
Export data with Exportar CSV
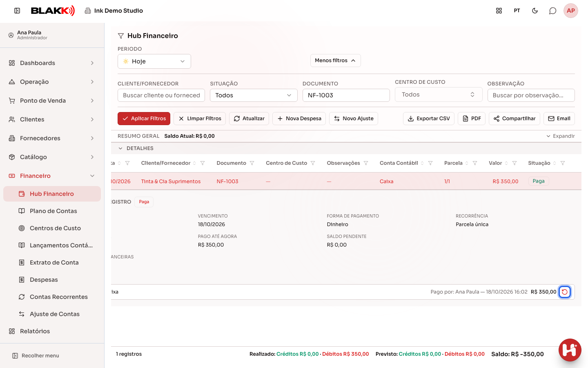[x=429, y=119]
